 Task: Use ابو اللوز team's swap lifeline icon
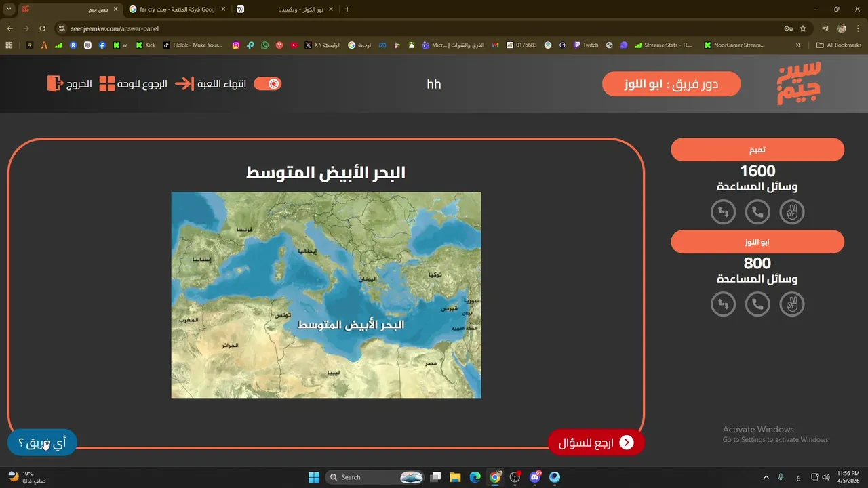click(x=723, y=304)
